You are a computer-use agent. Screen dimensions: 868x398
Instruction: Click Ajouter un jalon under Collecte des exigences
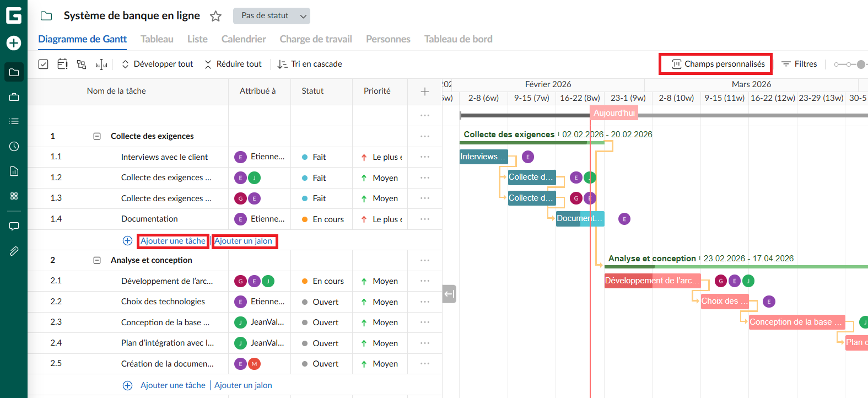tap(243, 241)
